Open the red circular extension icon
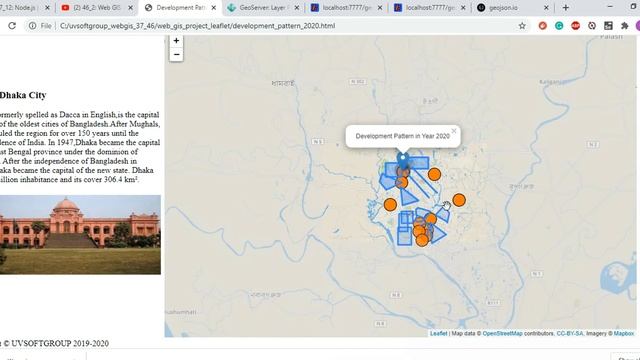 542,26
